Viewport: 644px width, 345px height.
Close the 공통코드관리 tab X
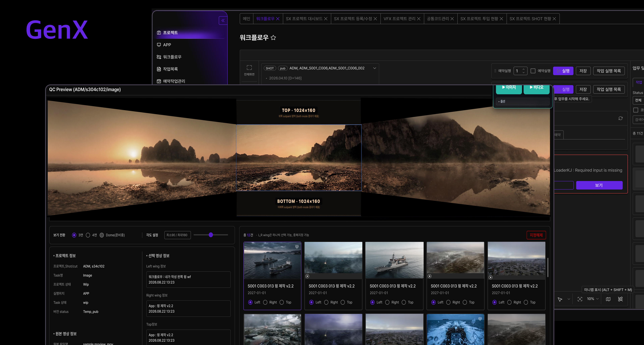452,19
